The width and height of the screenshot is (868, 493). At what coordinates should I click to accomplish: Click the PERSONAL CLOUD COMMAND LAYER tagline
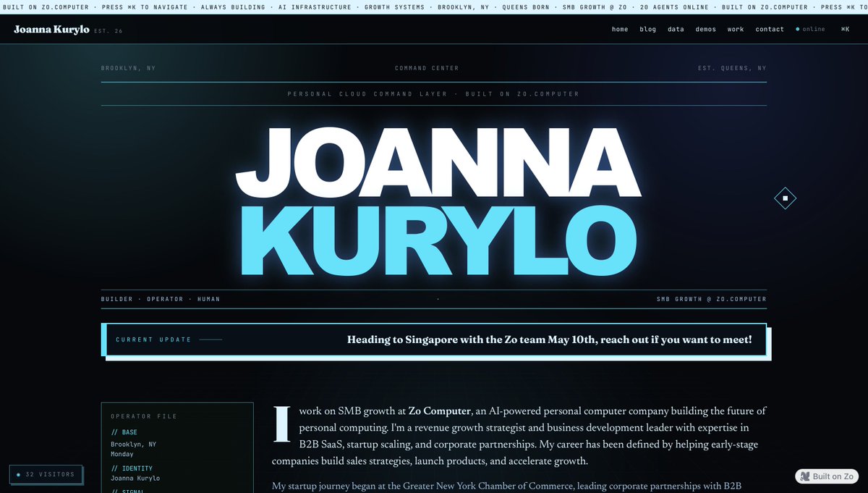tap(433, 94)
